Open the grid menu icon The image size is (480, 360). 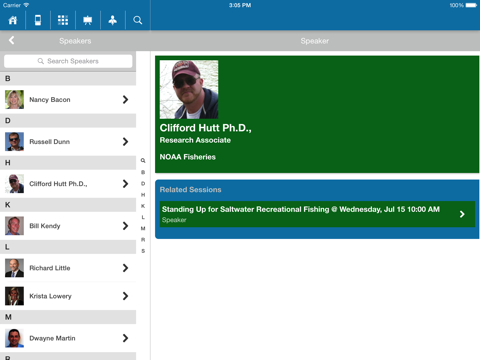[63, 20]
